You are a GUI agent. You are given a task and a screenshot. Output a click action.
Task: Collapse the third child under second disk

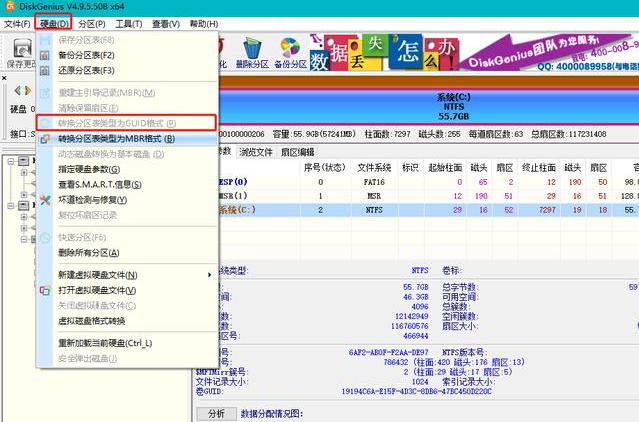coord(24,239)
